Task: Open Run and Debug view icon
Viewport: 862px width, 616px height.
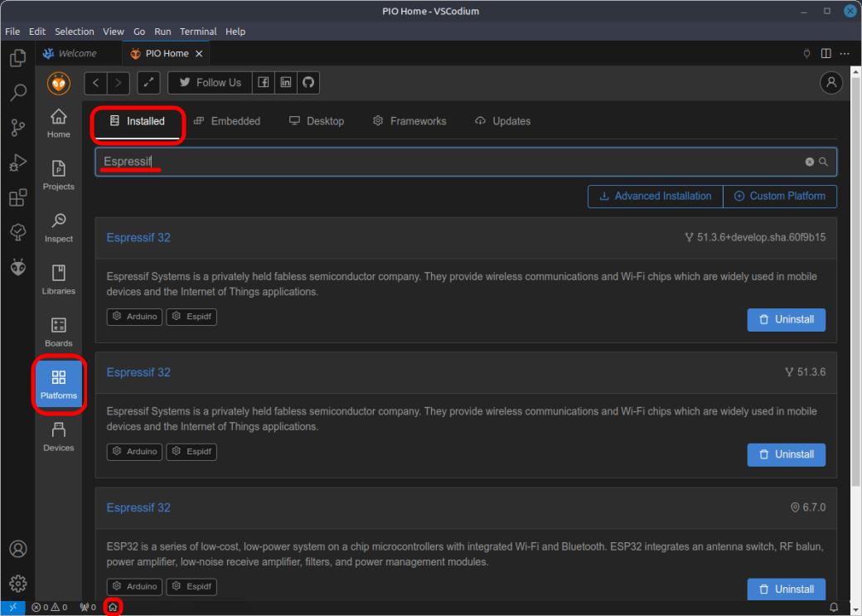Action: (x=17, y=163)
